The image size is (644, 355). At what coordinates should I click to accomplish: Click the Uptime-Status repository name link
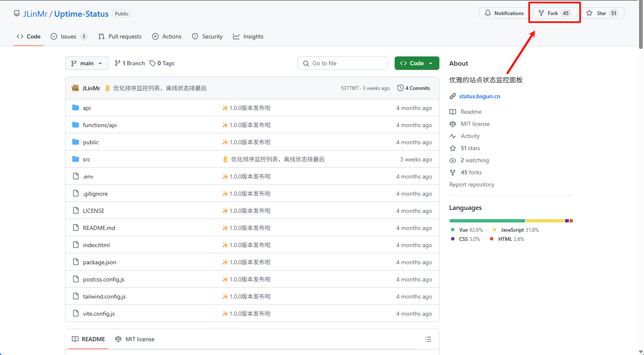(81, 14)
